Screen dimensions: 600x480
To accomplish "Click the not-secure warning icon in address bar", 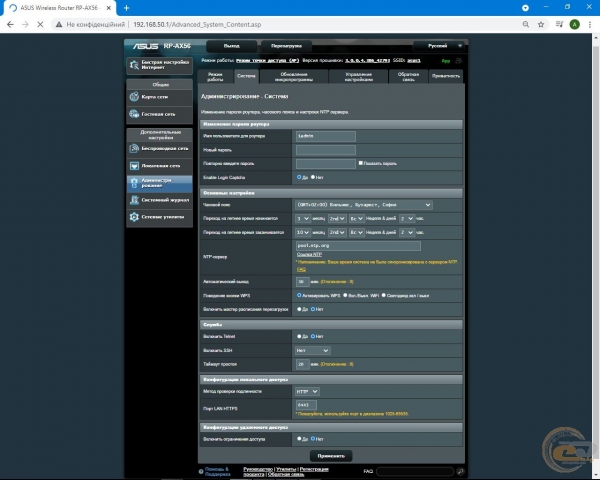I will pos(59,24).
